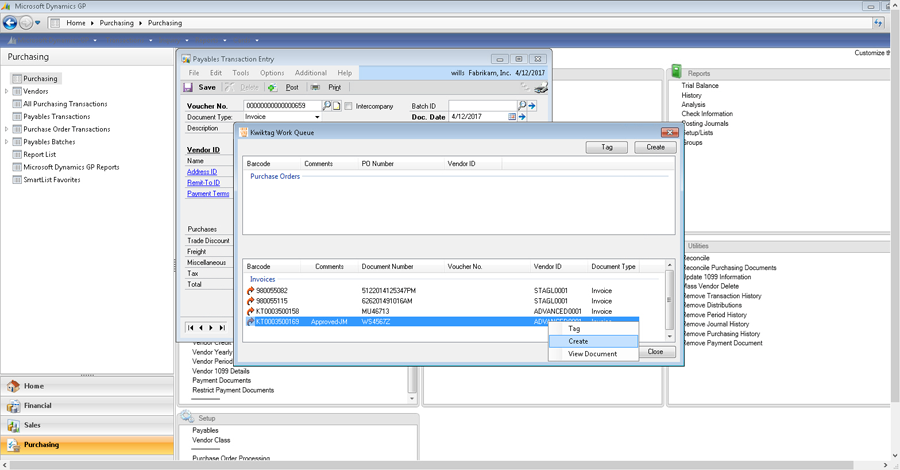Click the Save disk icon in Payables Transaction Entry
The height and width of the screenshot is (470, 900).
188,87
